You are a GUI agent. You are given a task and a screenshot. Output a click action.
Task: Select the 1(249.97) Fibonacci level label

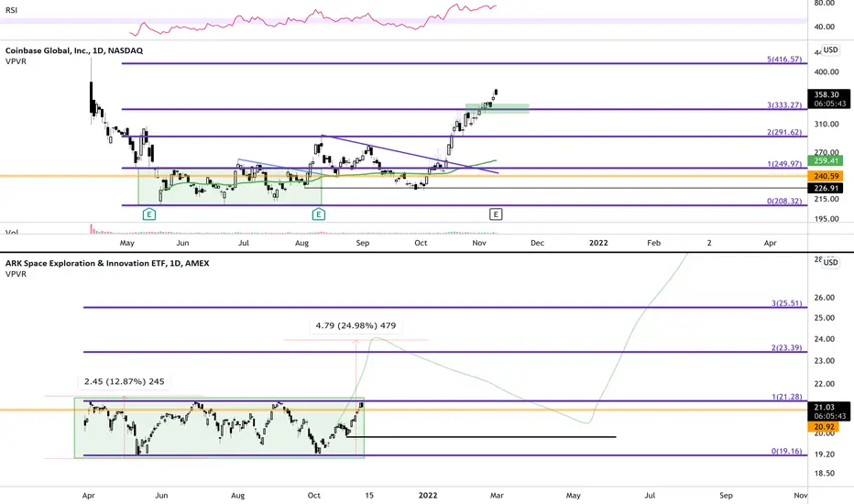coord(784,163)
